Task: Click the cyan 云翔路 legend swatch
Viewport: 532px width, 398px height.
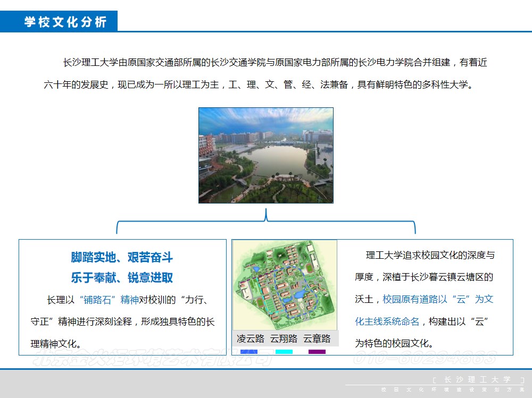Action: [284, 352]
